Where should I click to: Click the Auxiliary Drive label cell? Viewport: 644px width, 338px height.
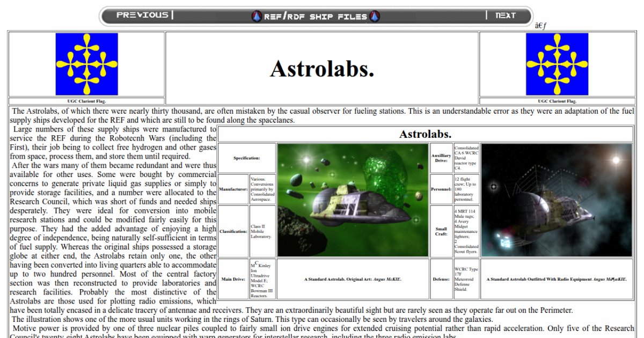[441, 158]
